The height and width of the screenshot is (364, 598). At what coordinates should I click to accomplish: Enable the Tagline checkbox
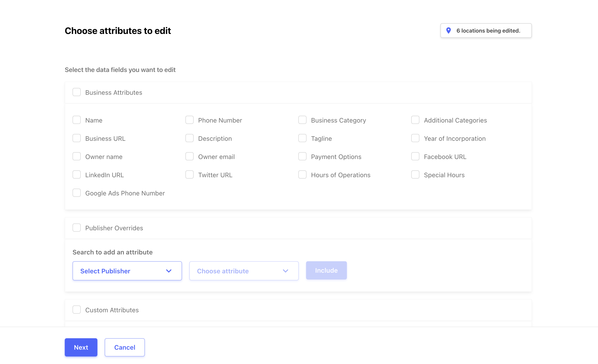[302, 138]
